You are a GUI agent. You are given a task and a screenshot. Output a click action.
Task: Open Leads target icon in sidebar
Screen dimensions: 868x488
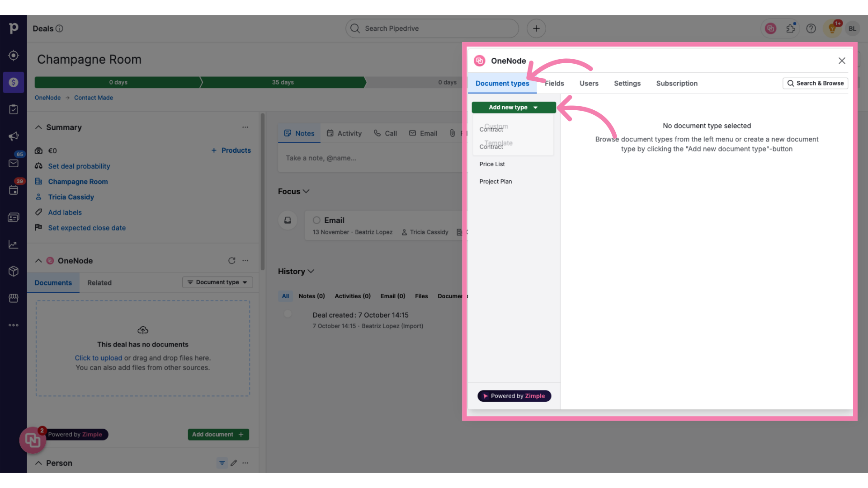(14, 55)
